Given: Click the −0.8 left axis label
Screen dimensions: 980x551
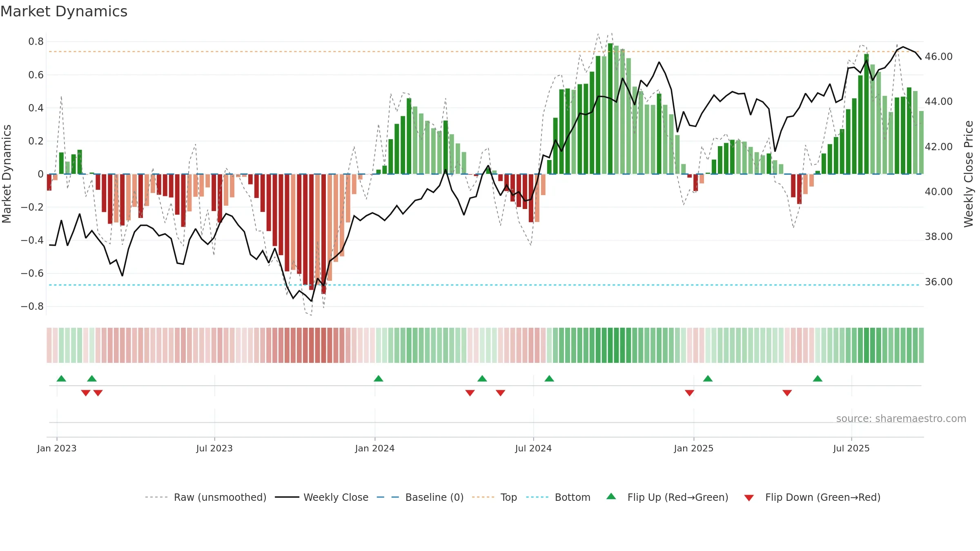Looking at the screenshot, I should click(32, 306).
